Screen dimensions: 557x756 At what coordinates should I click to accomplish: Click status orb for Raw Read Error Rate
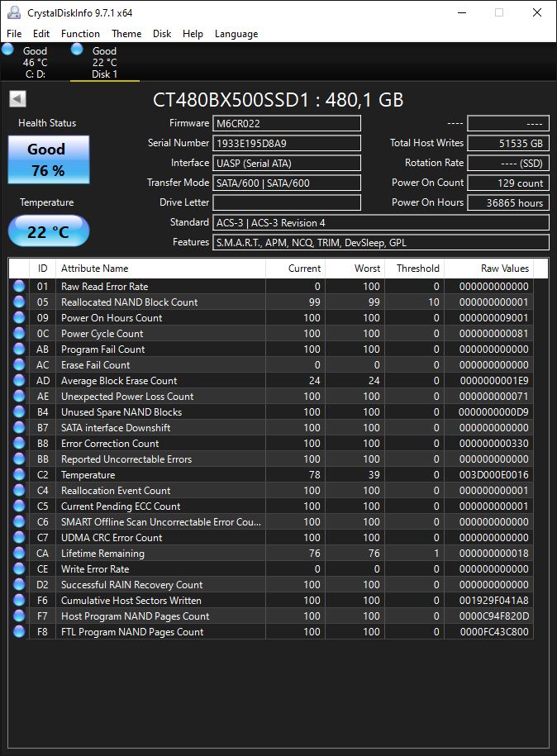pyautogui.click(x=19, y=287)
